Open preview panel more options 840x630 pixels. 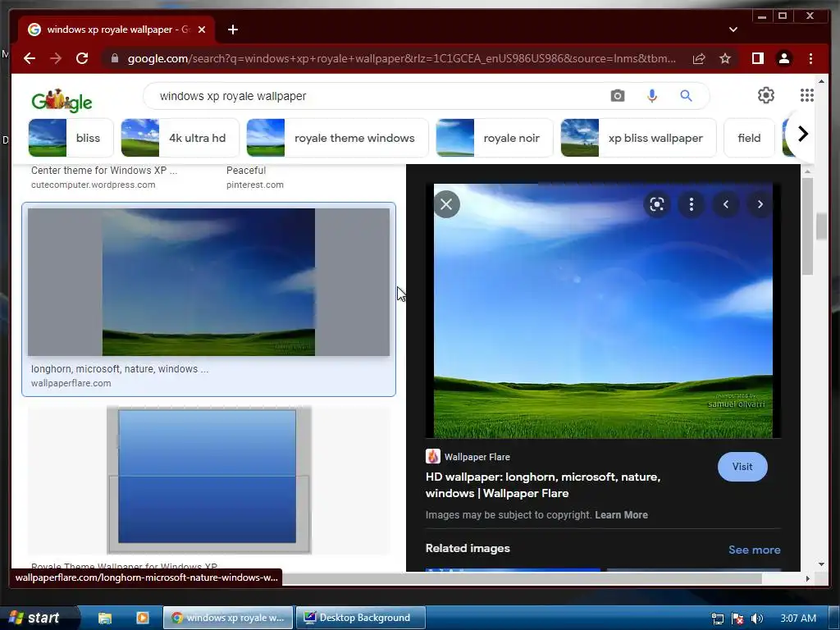(x=691, y=204)
